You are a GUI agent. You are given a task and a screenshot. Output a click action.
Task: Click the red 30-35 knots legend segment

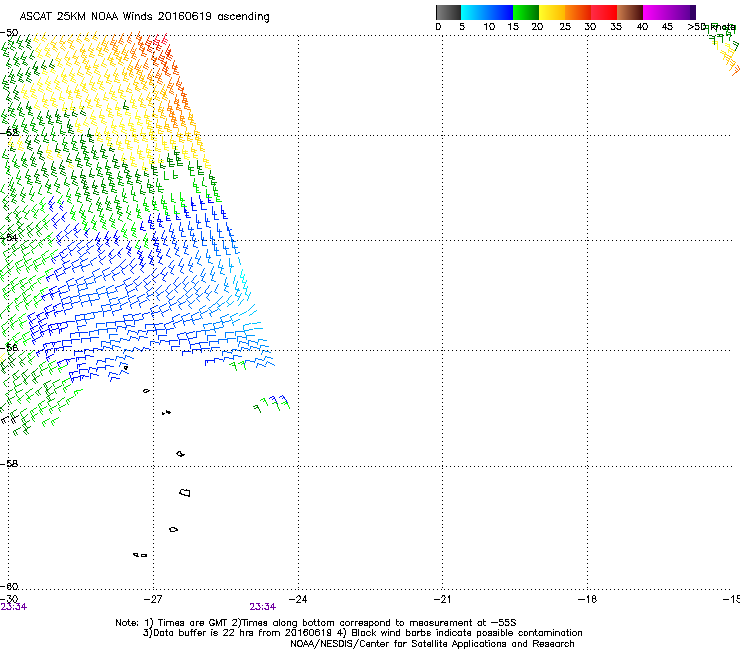click(x=604, y=12)
